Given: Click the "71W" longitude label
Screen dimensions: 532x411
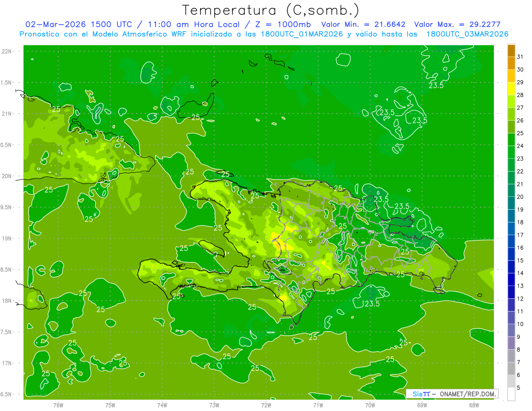Looking at the screenshot, I should coord(318,405).
